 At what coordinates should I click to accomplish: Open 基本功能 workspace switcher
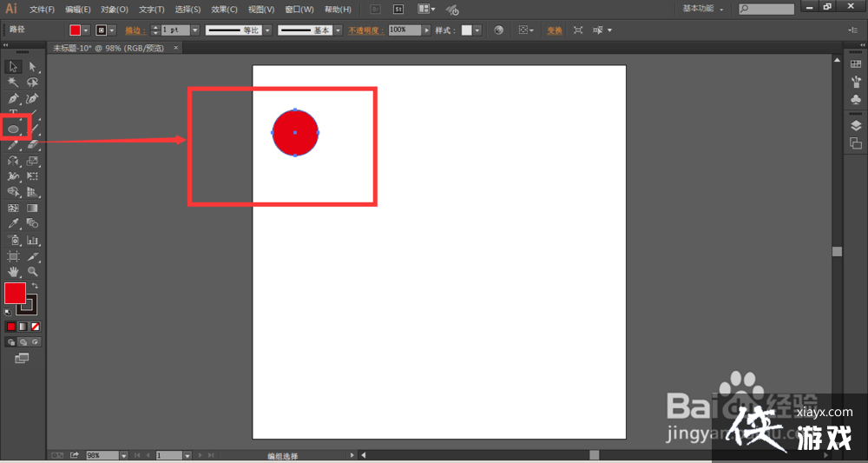(702, 9)
